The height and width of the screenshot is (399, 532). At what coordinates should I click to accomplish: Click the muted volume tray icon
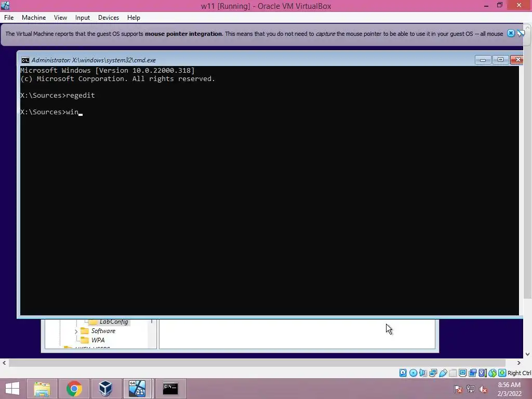pyautogui.click(x=483, y=389)
